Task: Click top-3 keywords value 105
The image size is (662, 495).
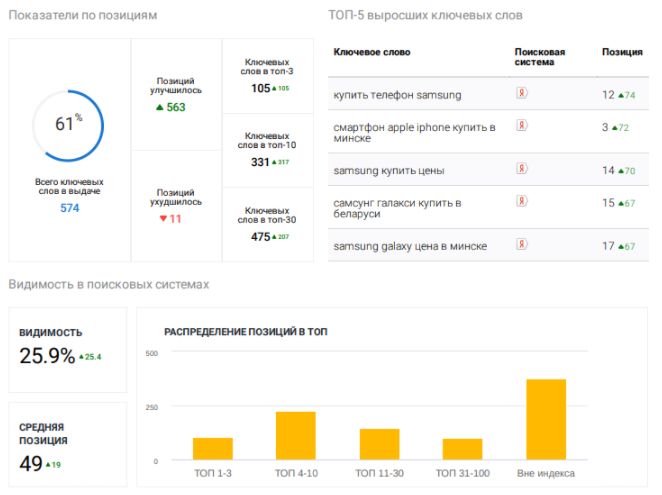Action: pos(260,88)
